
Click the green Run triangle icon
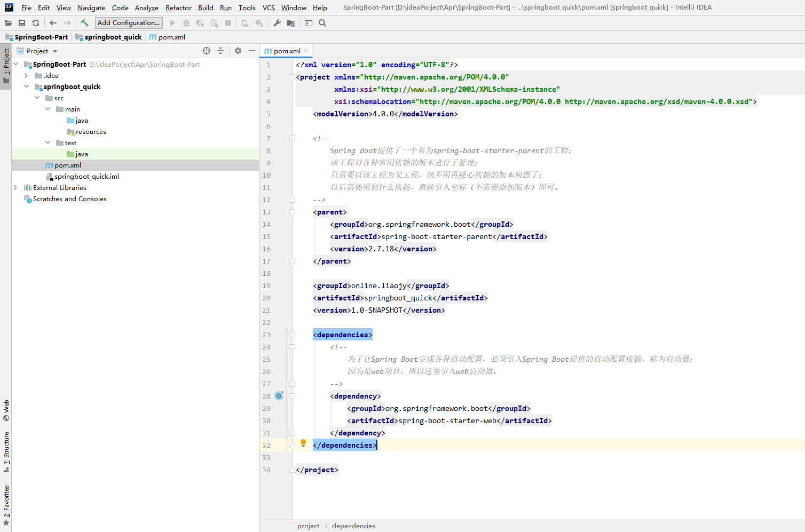coord(172,23)
